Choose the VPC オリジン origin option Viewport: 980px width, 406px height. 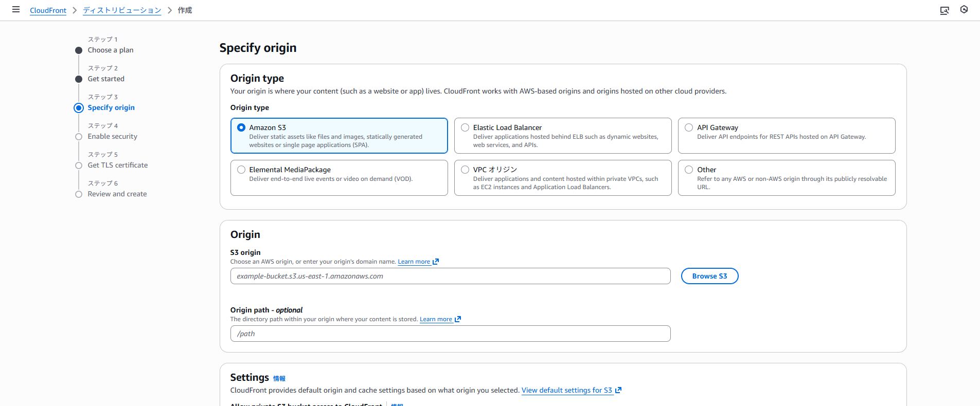(x=465, y=170)
